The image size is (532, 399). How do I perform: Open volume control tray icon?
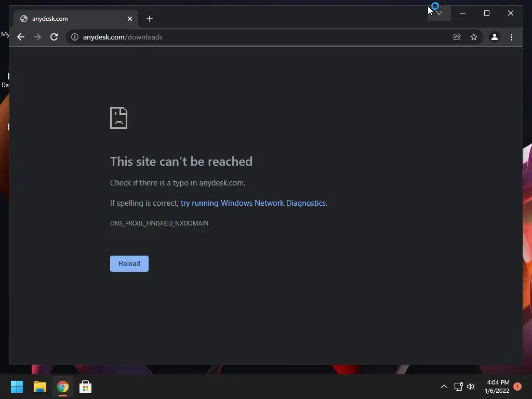[x=471, y=387]
